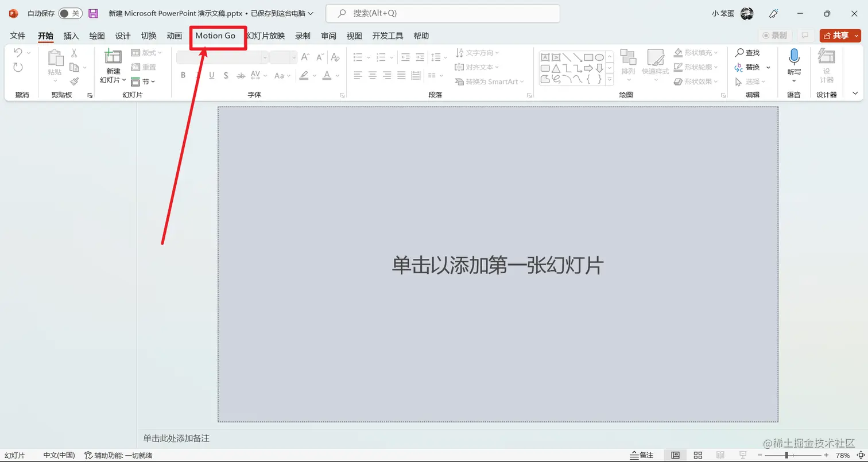Switch to Normal view in status bar
The width and height of the screenshot is (868, 462).
pos(676,455)
